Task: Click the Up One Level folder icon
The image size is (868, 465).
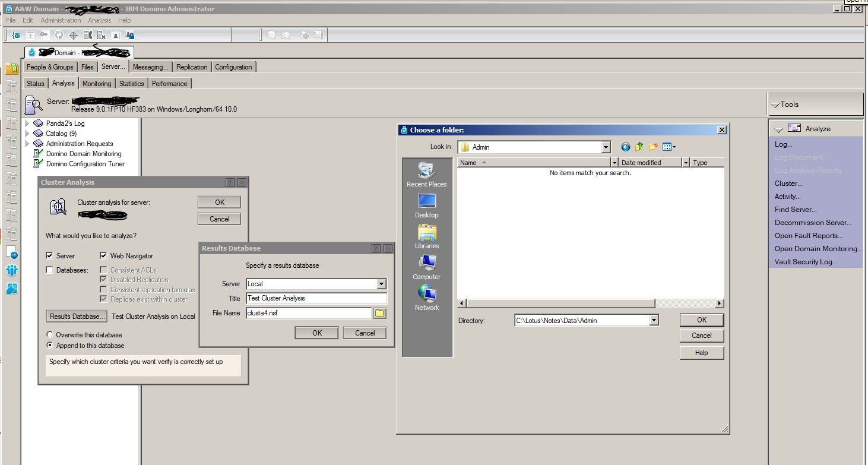Action: (x=639, y=147)
